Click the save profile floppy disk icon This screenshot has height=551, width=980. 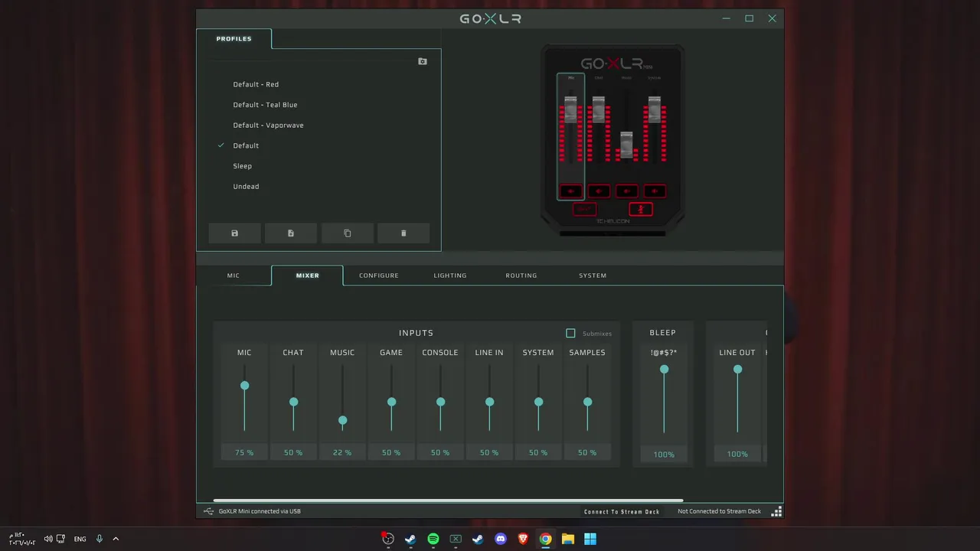[x=234, y=233]
